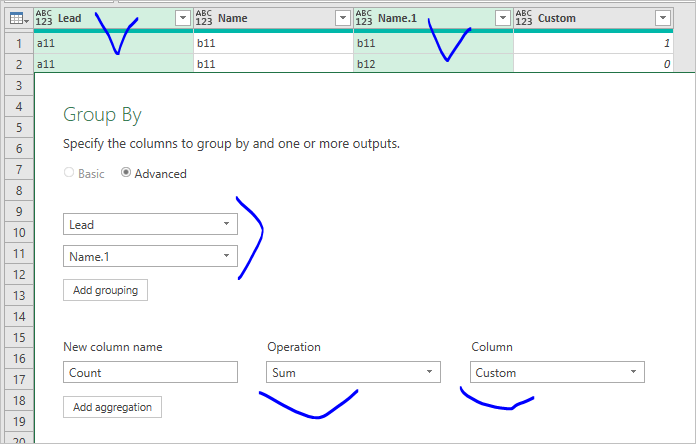Click cell a11 in row 1
696x444 pixels.
point(114,43)
